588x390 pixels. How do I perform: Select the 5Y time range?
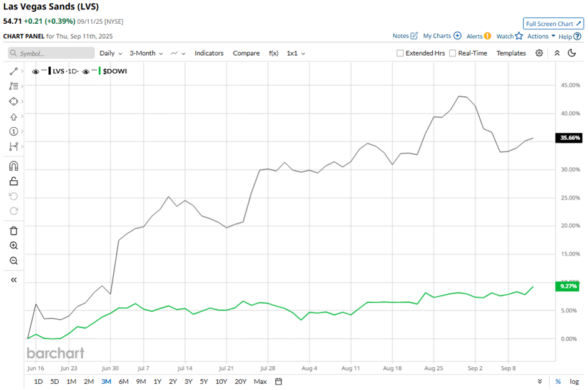pos(204,381)
